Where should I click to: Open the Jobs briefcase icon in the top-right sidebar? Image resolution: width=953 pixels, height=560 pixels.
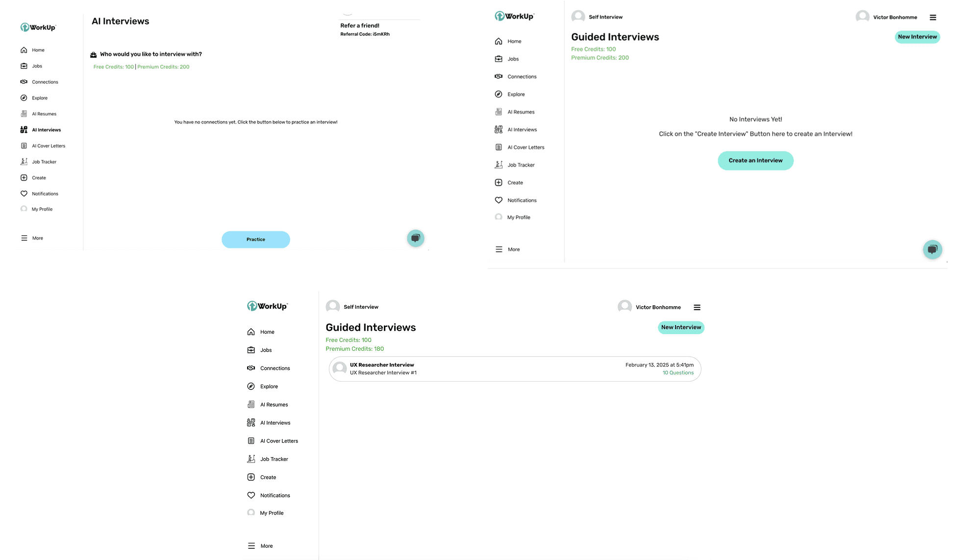click(498, 59)
